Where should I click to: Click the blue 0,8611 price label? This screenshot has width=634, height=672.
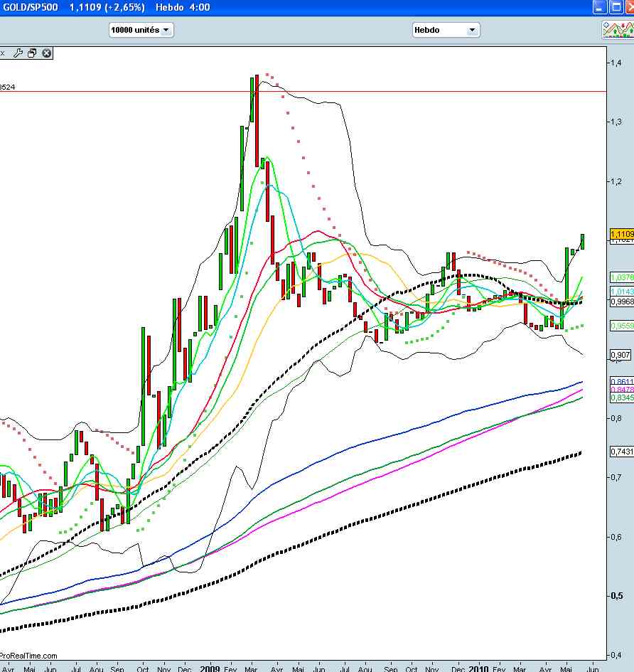click(622, 381)
